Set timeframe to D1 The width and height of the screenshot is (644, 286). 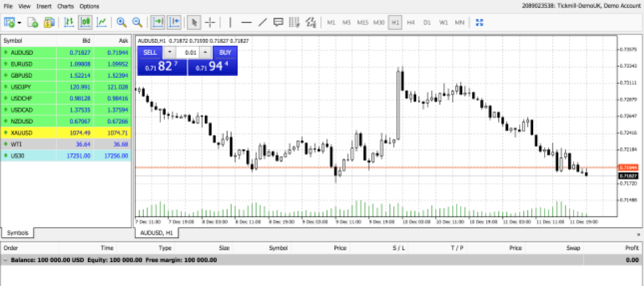click(x=427, y=22)
